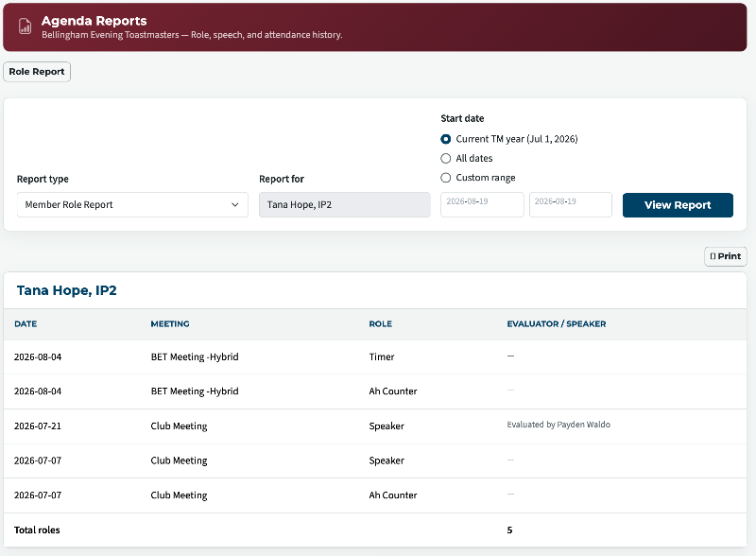Click the EVALUATOR / SPEAKER column header
This screenshot has height=556, width=756.
click(557, 323)
